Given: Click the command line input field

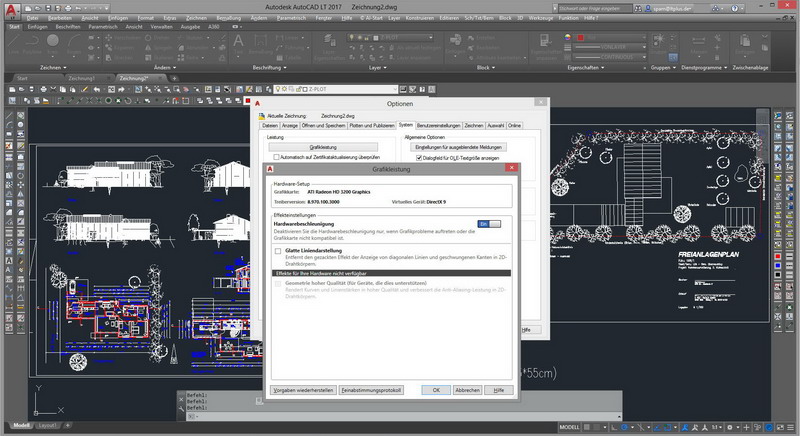Looking at the screenshot, I should pos(403,417).
